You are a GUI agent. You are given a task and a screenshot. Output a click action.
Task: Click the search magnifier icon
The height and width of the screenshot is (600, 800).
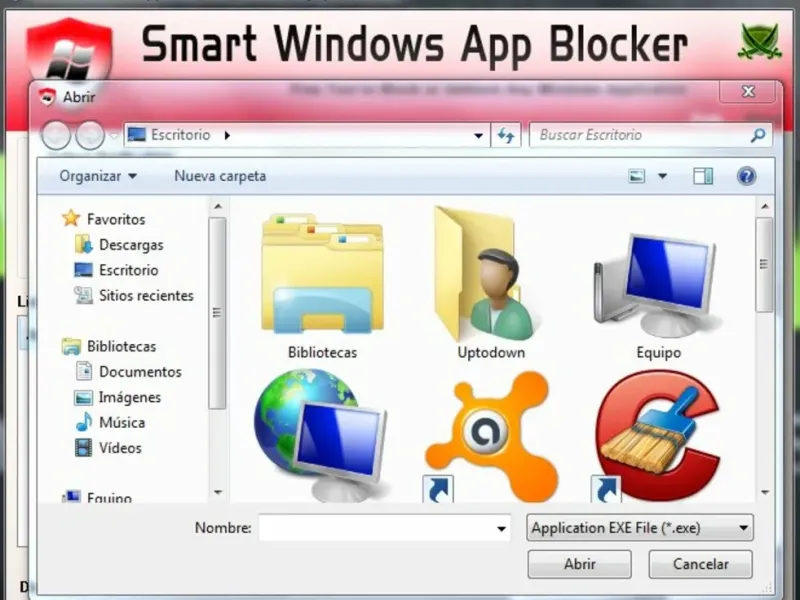758,135
